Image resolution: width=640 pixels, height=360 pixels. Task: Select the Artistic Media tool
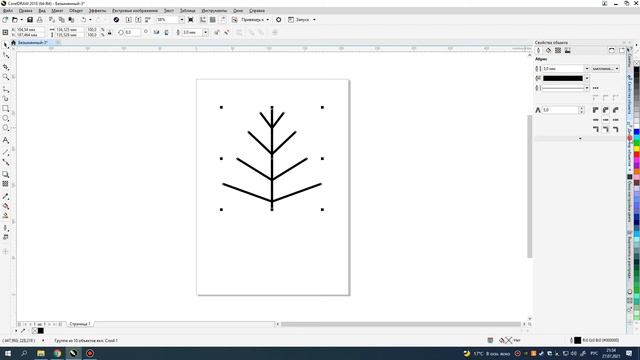pos(6,98)
